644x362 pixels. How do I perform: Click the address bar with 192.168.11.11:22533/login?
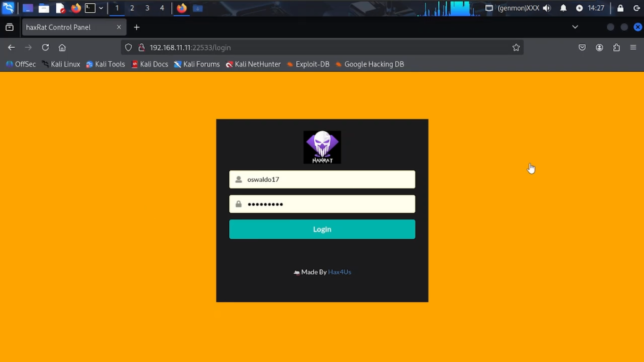point(322,48)
